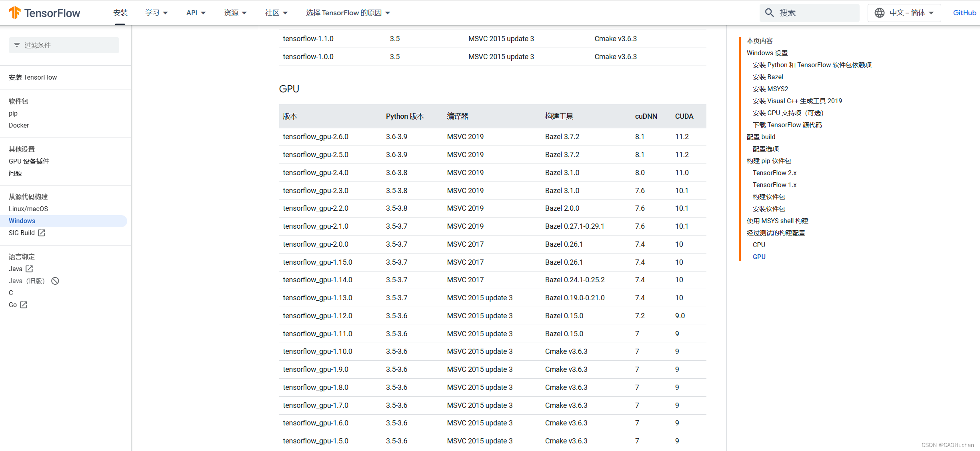Click the CUDA column header
This screenshot has height=451, width=980.
684,116
